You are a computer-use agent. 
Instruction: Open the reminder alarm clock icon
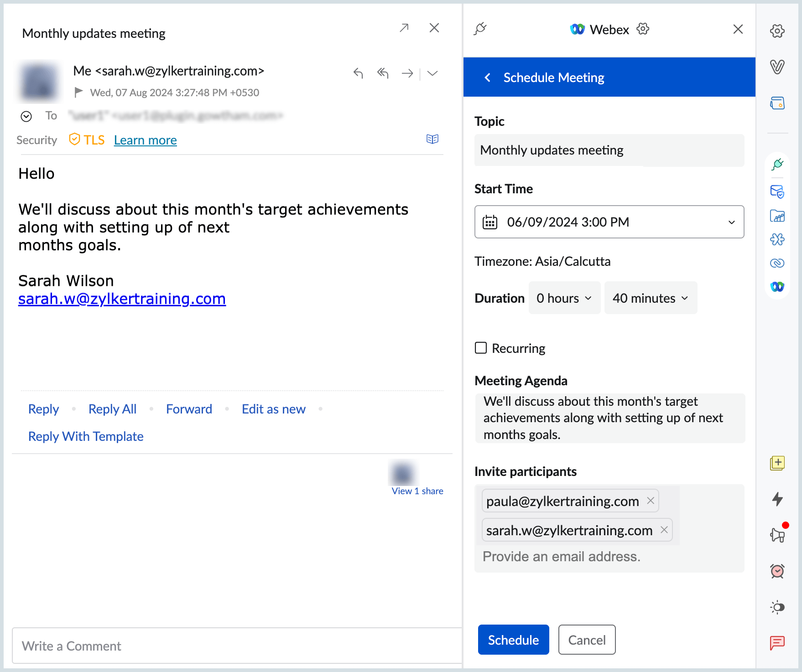pyautogui.click(x=777, y=571)
